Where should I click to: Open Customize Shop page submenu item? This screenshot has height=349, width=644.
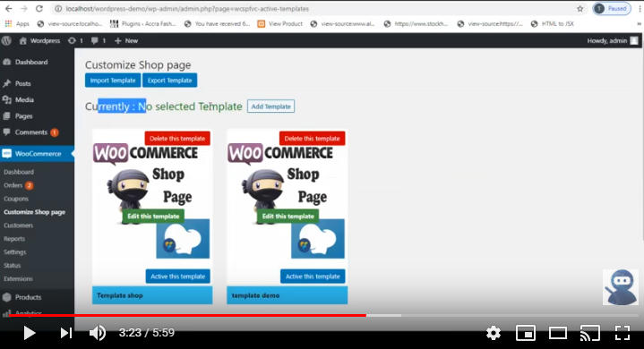(x=35, y=212)
